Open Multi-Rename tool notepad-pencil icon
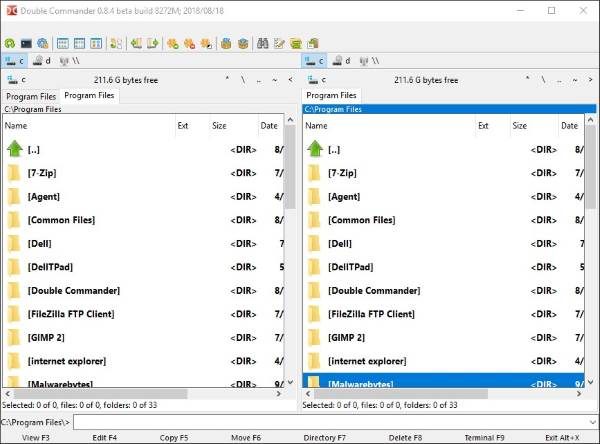Viewport: 600px width, 444px height. click(279, 43)
